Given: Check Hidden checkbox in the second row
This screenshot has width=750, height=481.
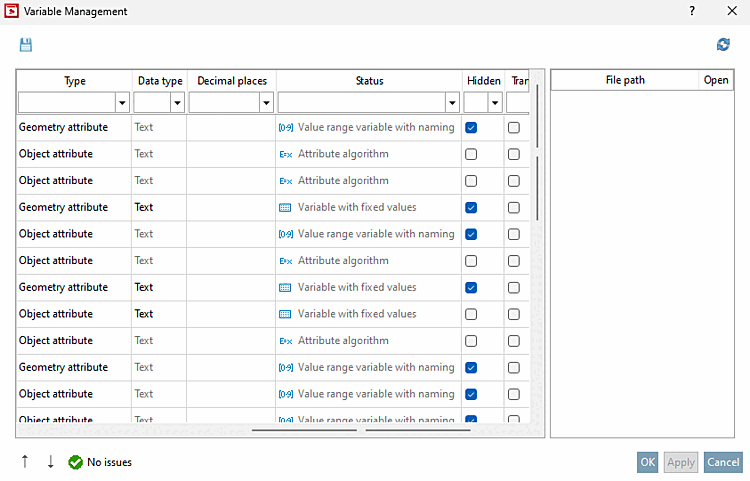Looking at the screenshot, I should click(471, 154).
